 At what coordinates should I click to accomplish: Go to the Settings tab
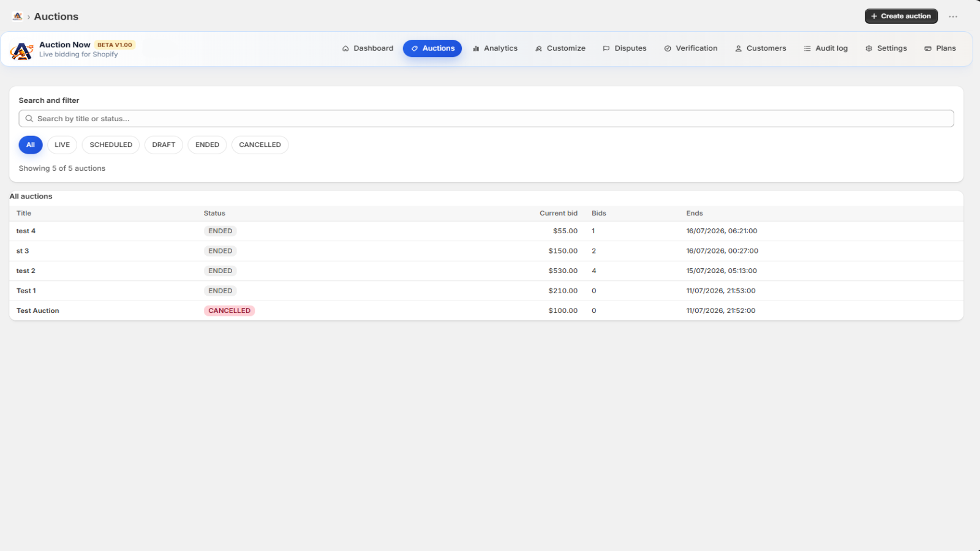pos(886,48)
